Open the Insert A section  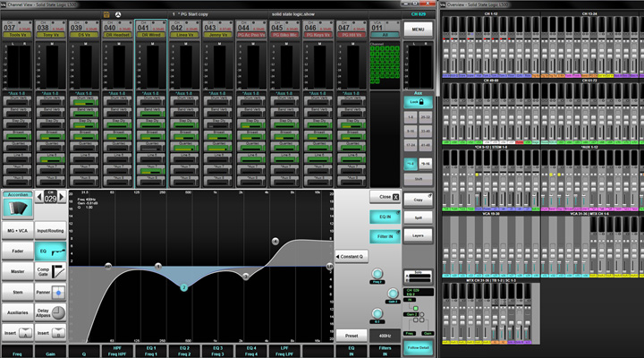(18, 333)
